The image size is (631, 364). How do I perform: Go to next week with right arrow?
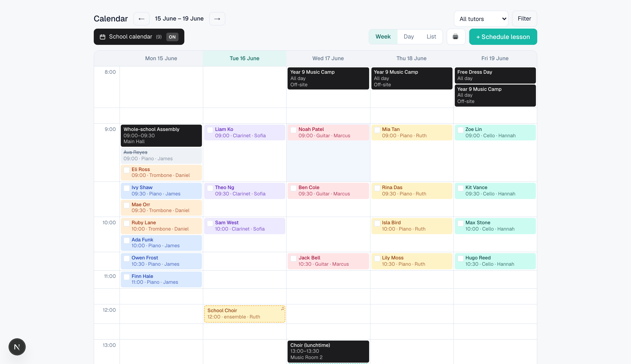pyautogui.click(x=217, y=19)
